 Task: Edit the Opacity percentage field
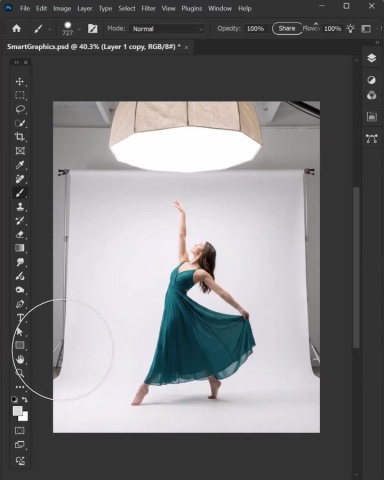click(255, 29)
